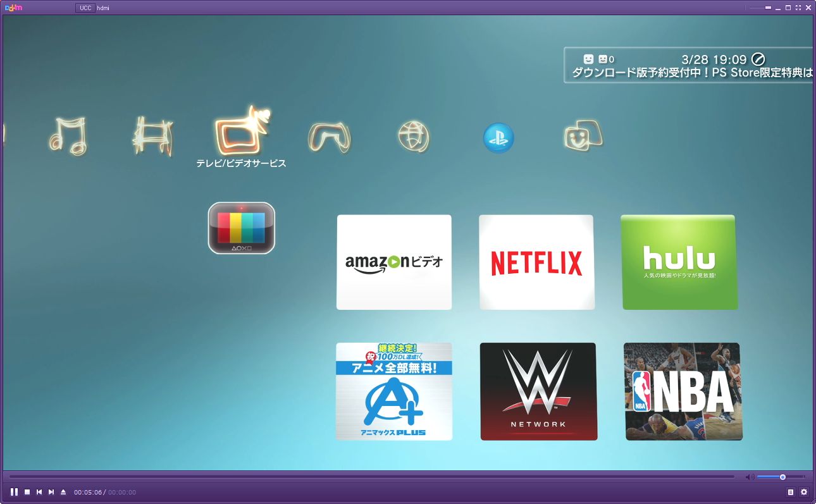Click the テレビ/ビデオサービス label
Image resolution: width=816 pixels, height=504 pixels.
point(241,163)
